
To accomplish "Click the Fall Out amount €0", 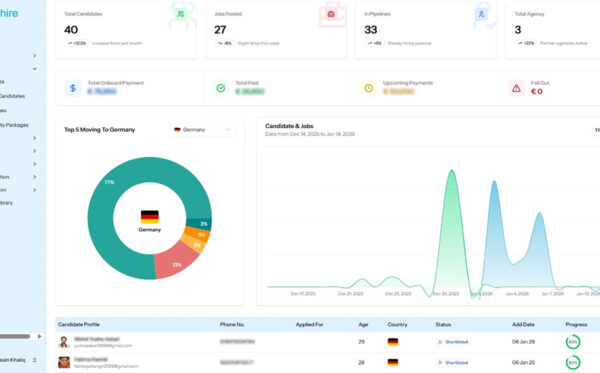I will point(537,91).
